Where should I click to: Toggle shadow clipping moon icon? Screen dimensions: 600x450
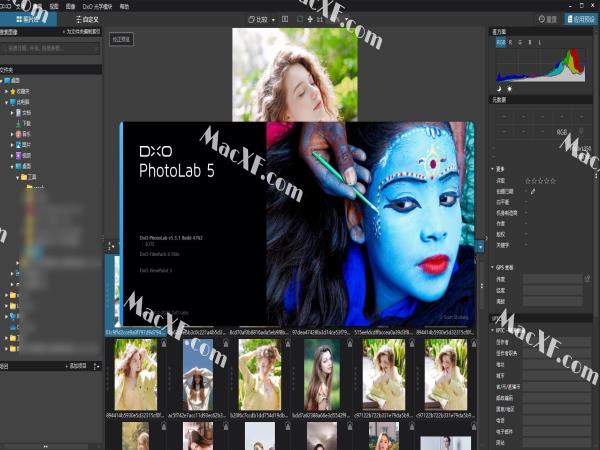(499, 89)
